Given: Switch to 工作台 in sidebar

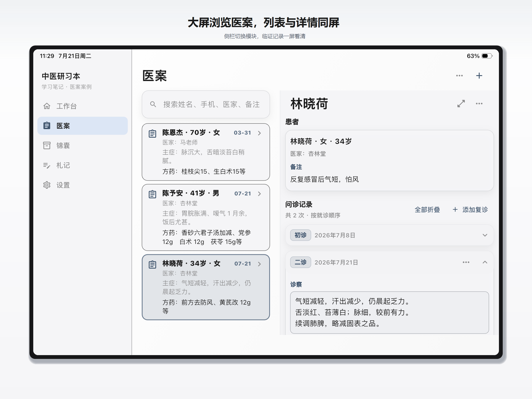Looking at the screenshot, I should pos(83,106).
